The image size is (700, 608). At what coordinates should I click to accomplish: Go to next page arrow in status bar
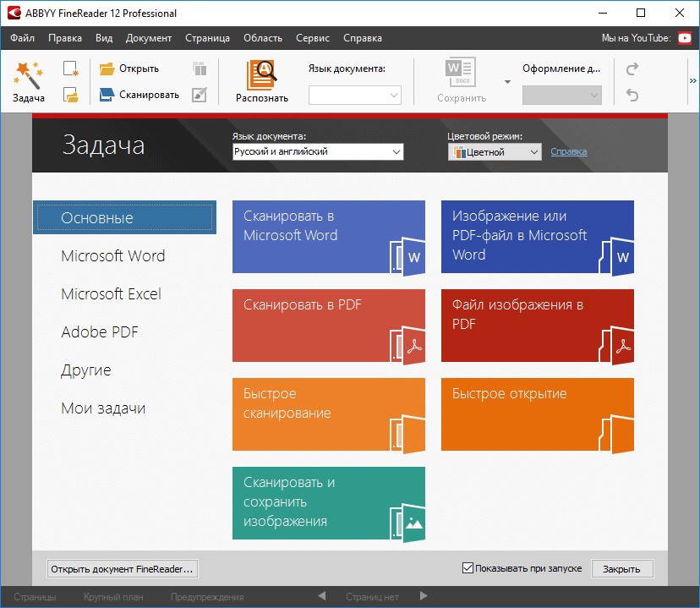[x=424, y=596]
